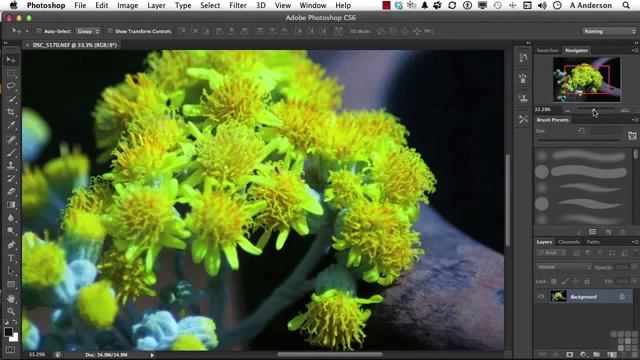The width and height of the screenshot is (640, 360).
Task: Open the Navigator panel flyout menu
Action: point(634,50)
